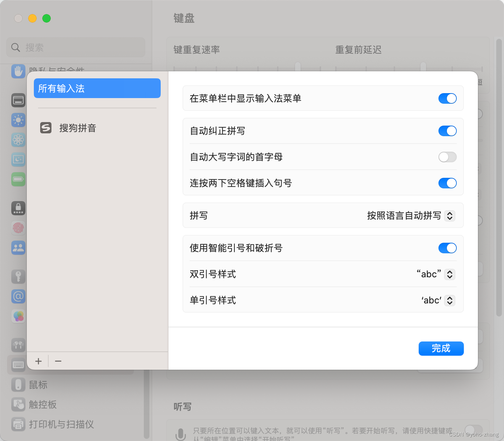The width and height of the screenshot is (504, 441).
Task: Open Lock Screen padlock icon in sidebar
Action: [x=18, y=208]
